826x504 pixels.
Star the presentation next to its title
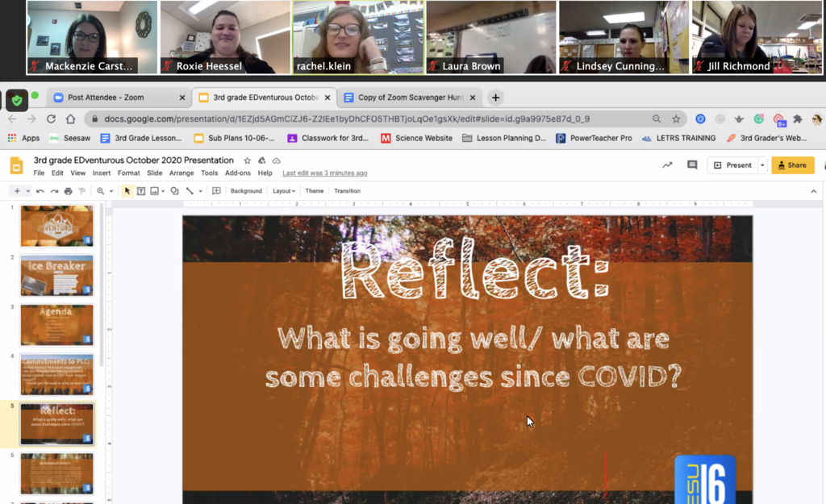coord(248,160)
